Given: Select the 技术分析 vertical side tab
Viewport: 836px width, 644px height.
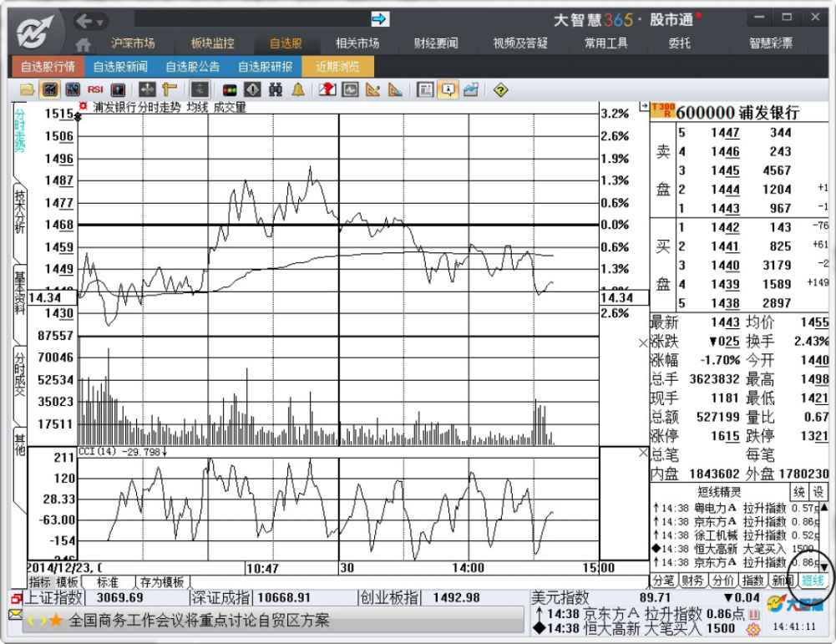Looking at the screenshot, I should pos(19,211).
